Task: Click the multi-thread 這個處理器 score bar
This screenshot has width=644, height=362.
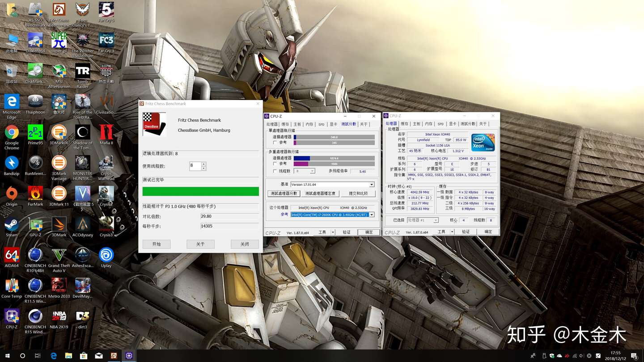Action: pos(334,158)
